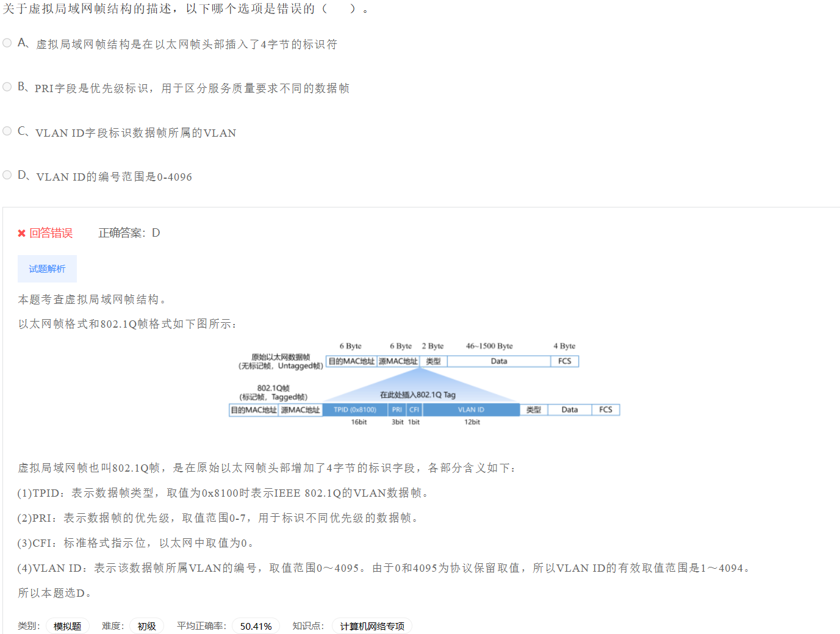Click option B text about PRI field
The height and width of the screenshot is (634, 840).
192,88
